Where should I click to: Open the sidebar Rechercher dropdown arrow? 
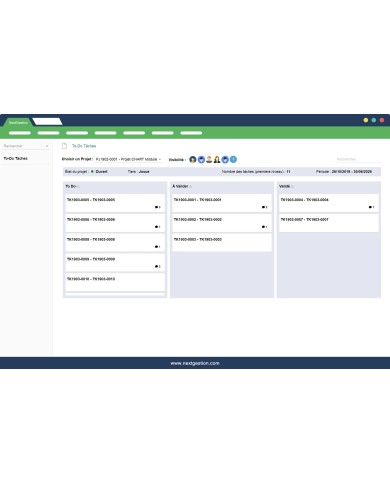[47, 146]
